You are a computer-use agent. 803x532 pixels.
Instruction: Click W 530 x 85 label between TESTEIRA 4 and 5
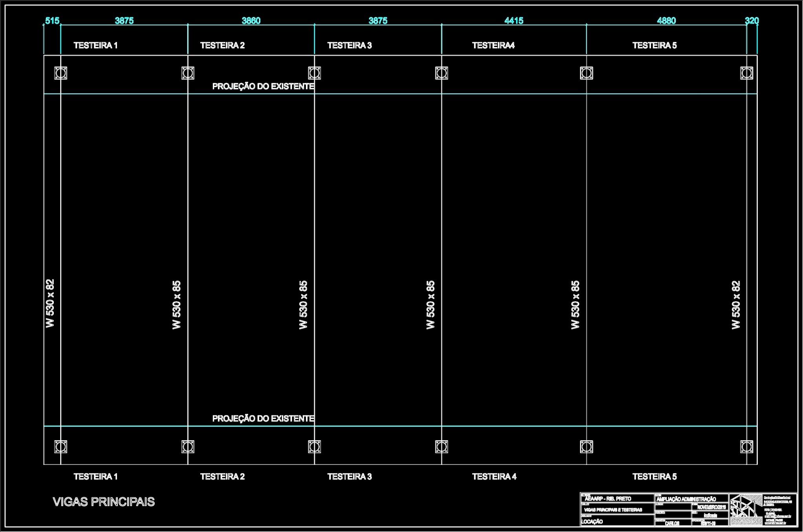575,304
